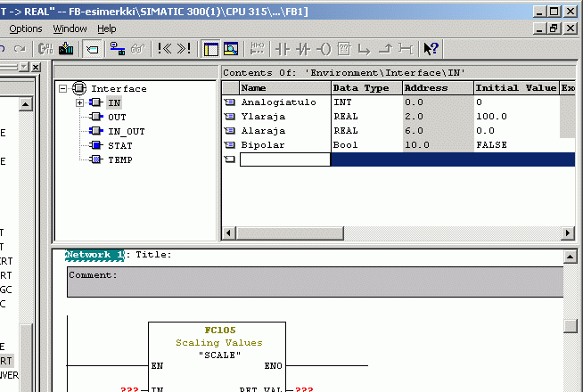
Task: Click the ENO output of SCALE block
Action: [x=273, y=366]
